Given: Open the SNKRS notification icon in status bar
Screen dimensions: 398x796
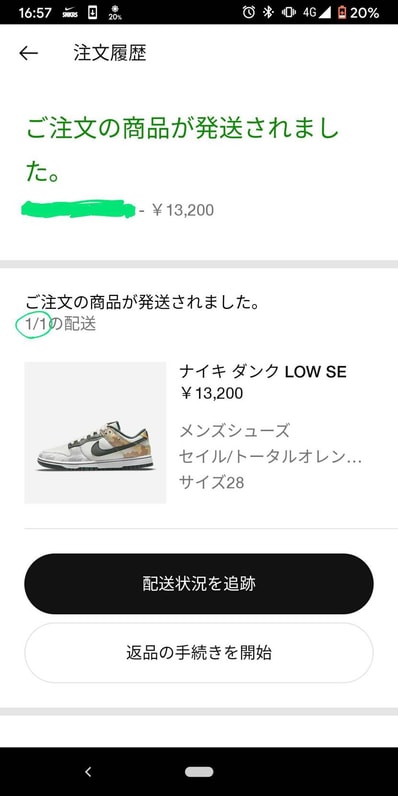Looking at the screenshot, I should (x=70, y=13).
